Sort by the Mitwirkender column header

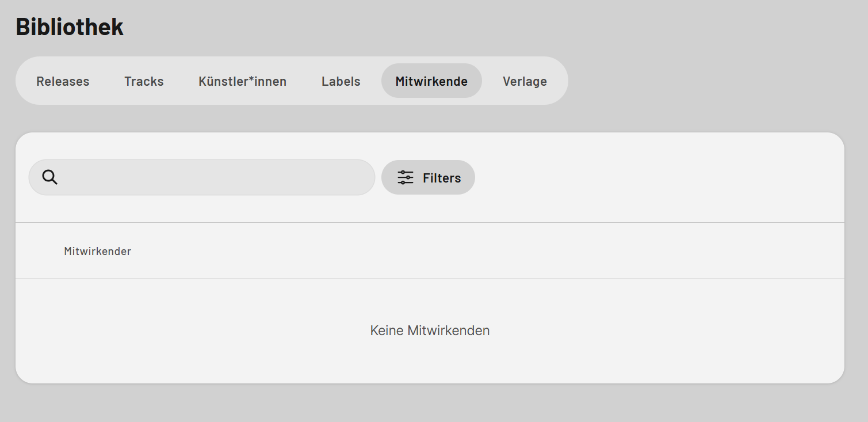click(98, 251)
